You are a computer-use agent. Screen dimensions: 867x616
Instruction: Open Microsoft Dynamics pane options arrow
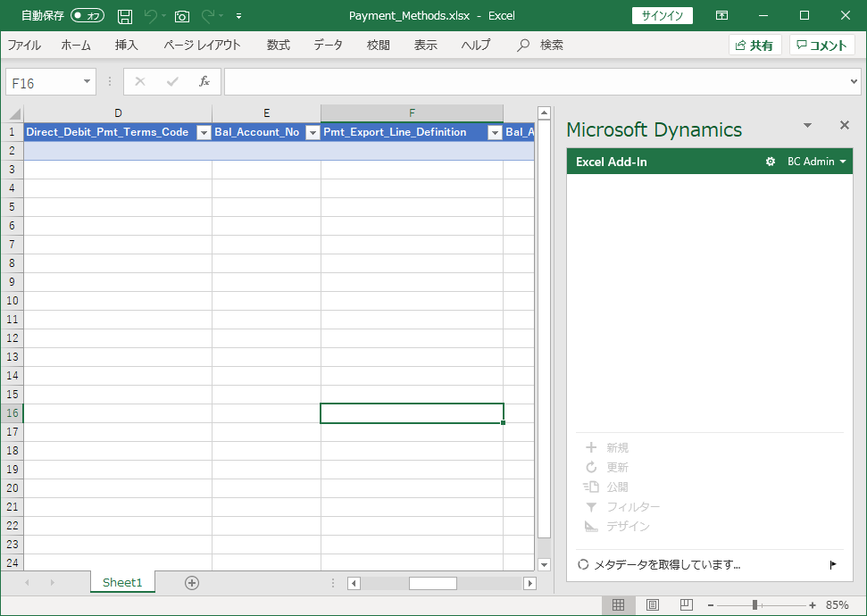pos(807,126)
